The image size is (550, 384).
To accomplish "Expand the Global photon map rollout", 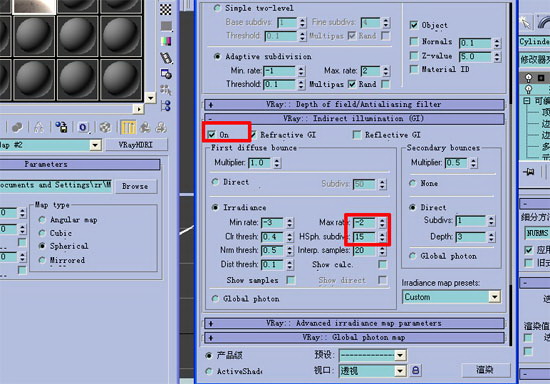I will (x=354, y=338).
